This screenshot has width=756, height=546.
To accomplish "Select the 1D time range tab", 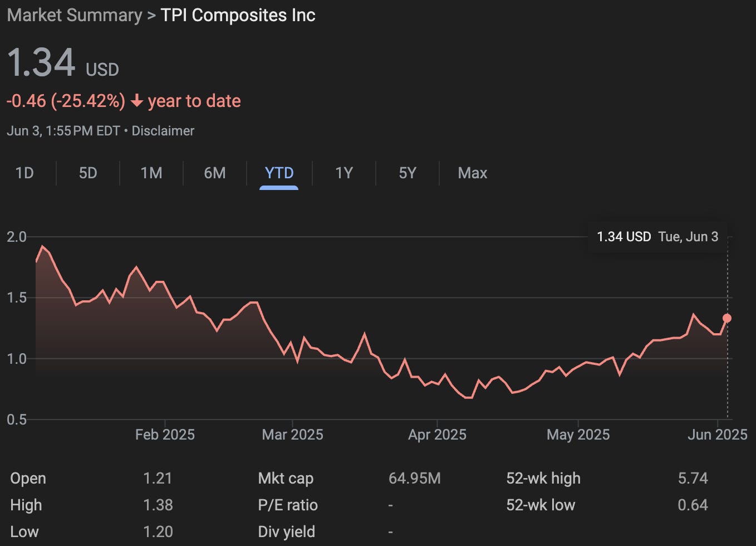I will (x=24, y=173).
